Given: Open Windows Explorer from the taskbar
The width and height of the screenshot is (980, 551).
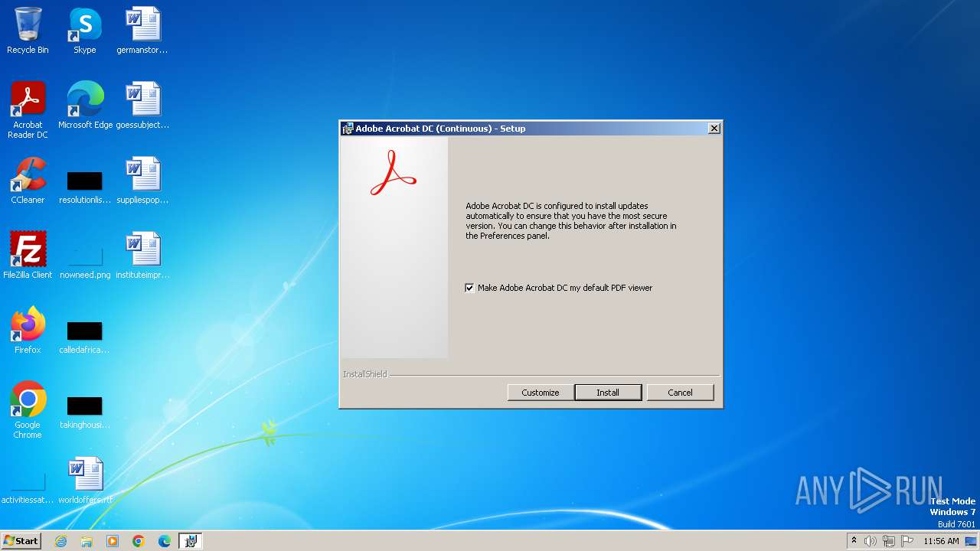Looking at the screenshot, I should click(87, 541).
